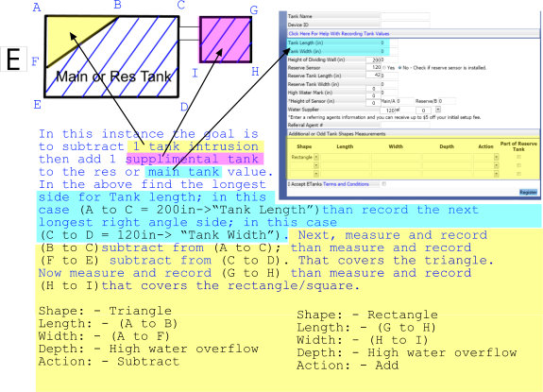543x392 pixels.
Task: Click the large E label box
Action: tap(13, 60)
